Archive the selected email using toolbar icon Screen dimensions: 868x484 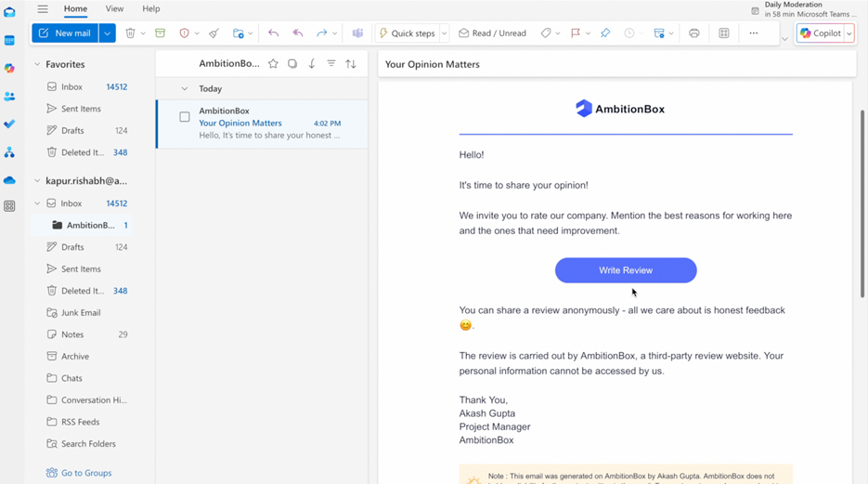point(160,33)
